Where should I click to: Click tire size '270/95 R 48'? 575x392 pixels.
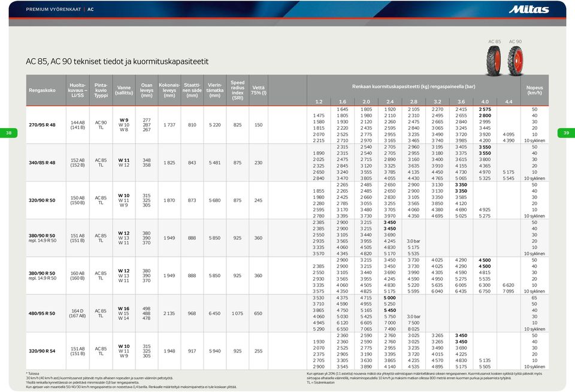pos(42,125)
